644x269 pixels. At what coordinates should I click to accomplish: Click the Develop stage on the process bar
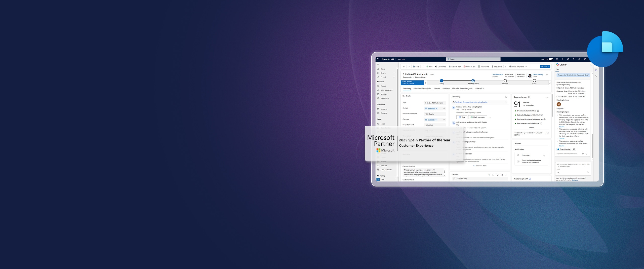coord(473,81)
